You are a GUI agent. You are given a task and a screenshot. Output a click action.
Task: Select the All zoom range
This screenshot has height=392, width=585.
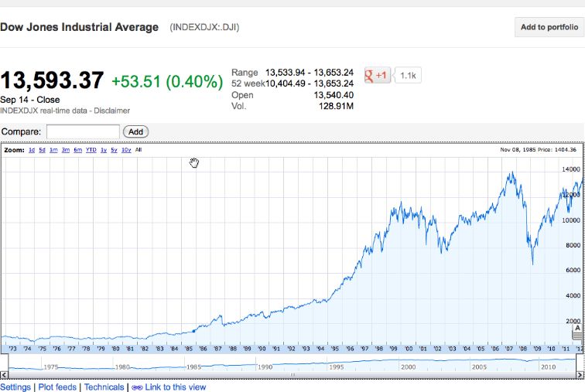139,150
